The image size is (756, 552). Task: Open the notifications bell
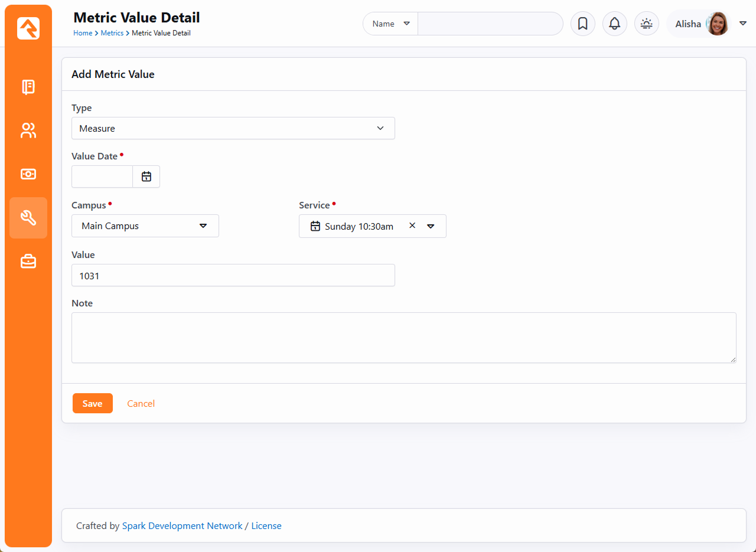614,24
